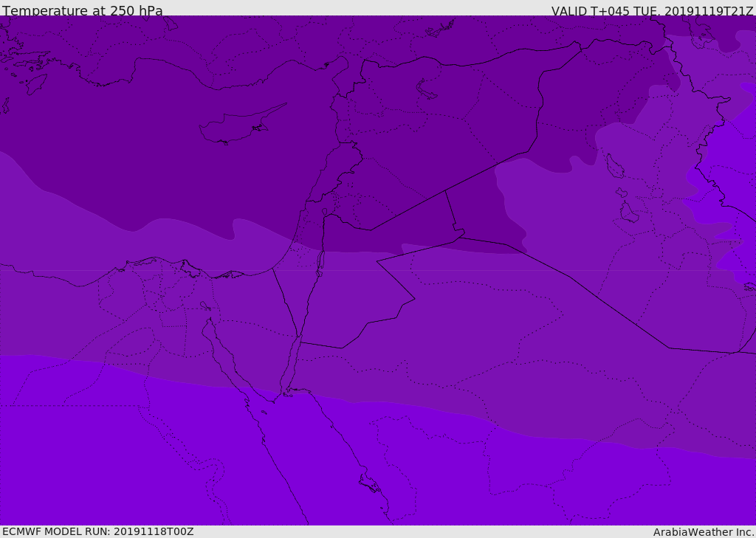Click the 'ECMWF MODEL RUN: 20191118T00Z' text

point(98,531)
